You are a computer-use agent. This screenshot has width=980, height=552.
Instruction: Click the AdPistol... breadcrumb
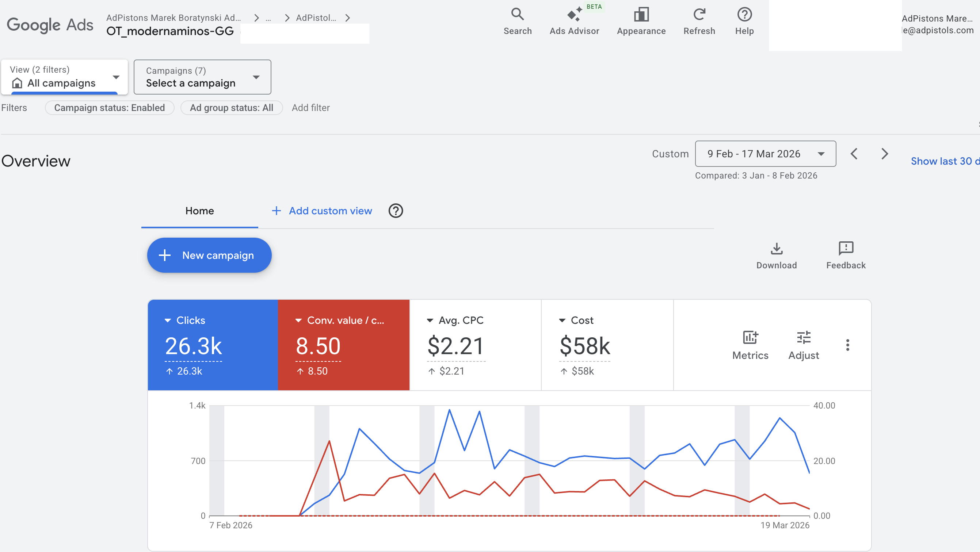[x=316, y=18]
